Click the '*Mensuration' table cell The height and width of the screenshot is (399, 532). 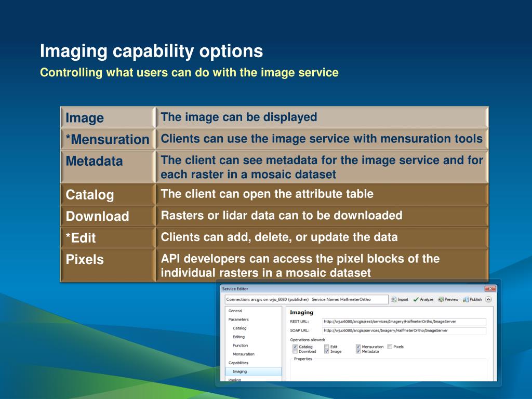pos(108,139)
